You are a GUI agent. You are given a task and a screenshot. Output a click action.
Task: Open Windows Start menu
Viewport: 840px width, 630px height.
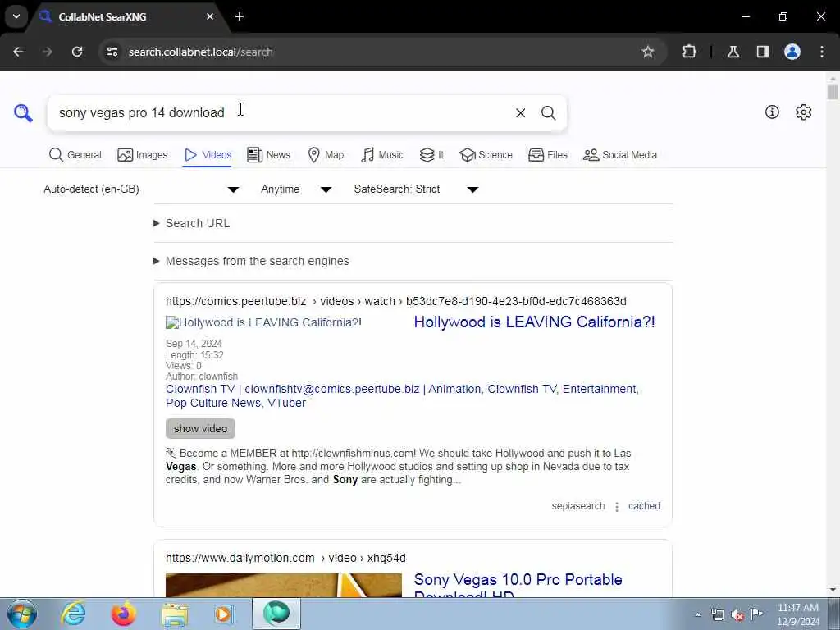click(x=22, y=614)
